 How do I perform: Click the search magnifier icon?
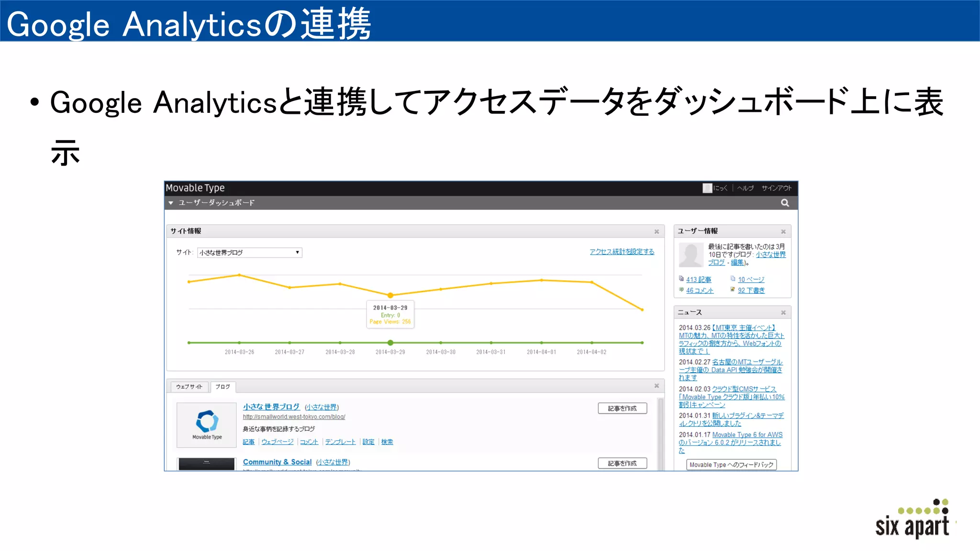785,203
